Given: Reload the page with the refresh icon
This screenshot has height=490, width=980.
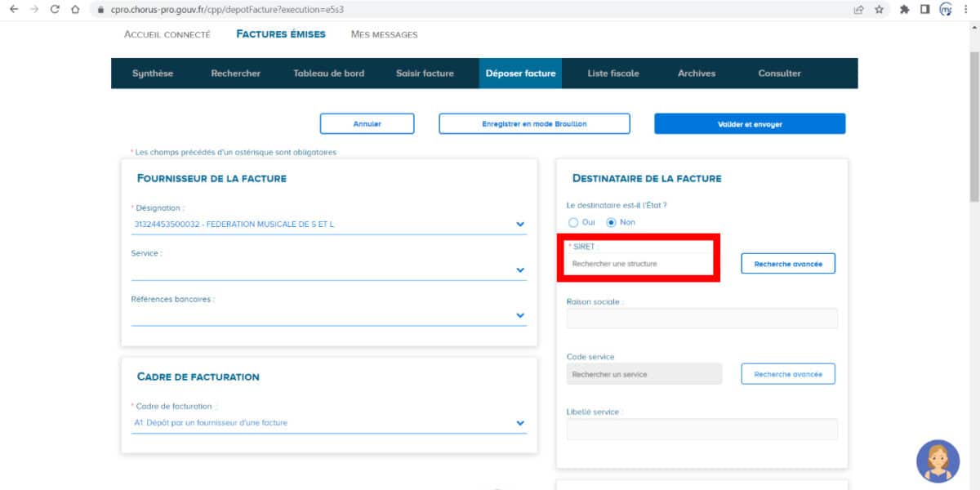Looking at the screenshot, I should click(x=54, y=11).
